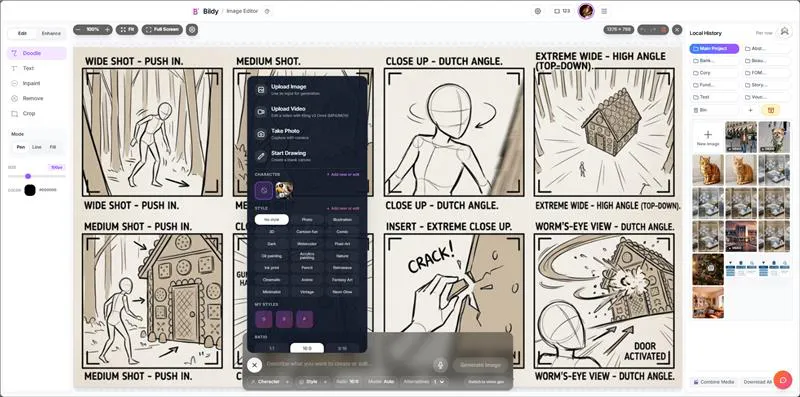Click the hamburger menu icon in header
This screenshot has width=800, height=397.
[604, 11]
